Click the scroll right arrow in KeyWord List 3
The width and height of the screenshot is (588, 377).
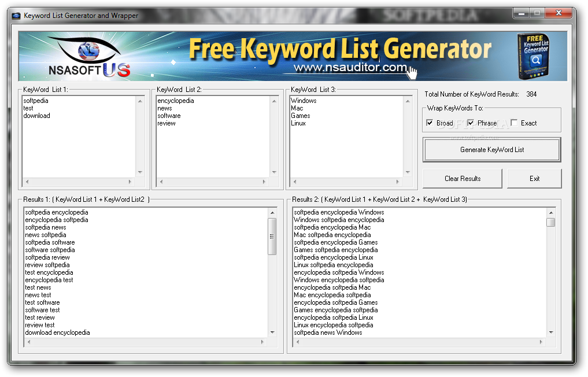coord(398,182)
